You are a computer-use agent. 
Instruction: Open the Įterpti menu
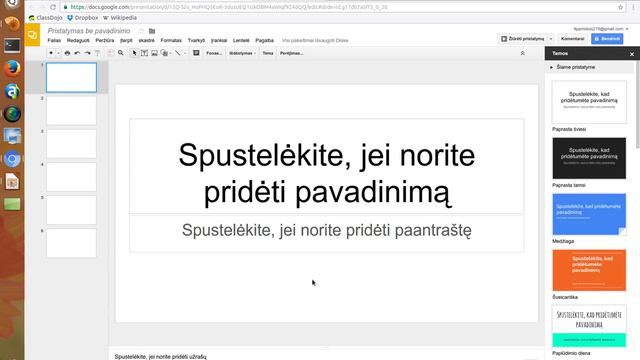tap(126, 40)
